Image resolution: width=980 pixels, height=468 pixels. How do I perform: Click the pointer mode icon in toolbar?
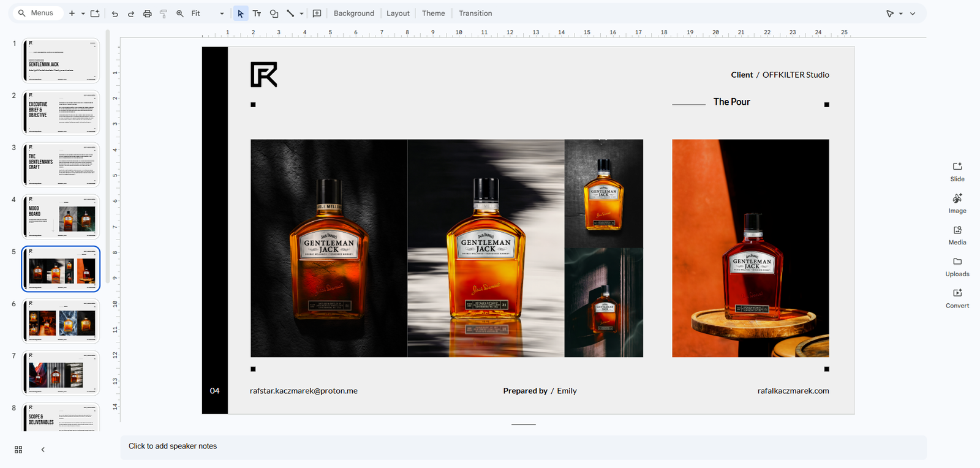pyautogui.click(x=890, y=13)
